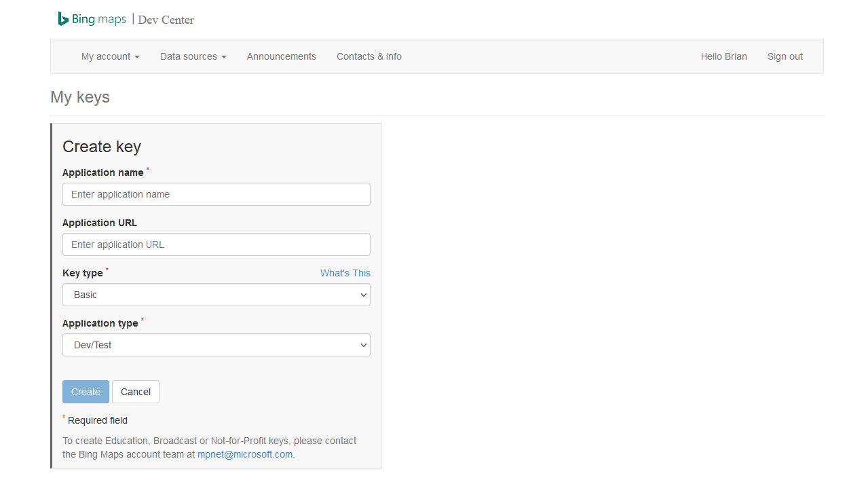Click Hello Brian greeting
The height and width of the screenshot is (497, 868).
tap(724, 56)
